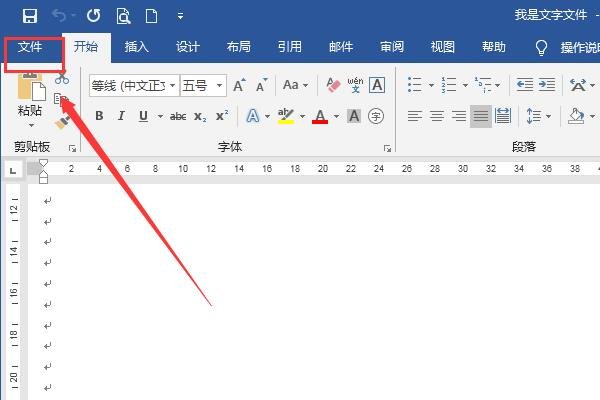Viewport: 600px width, 400px height.
Task: Switch to the 审阅 (Review) tab
Action: click(x=392, y=47)
